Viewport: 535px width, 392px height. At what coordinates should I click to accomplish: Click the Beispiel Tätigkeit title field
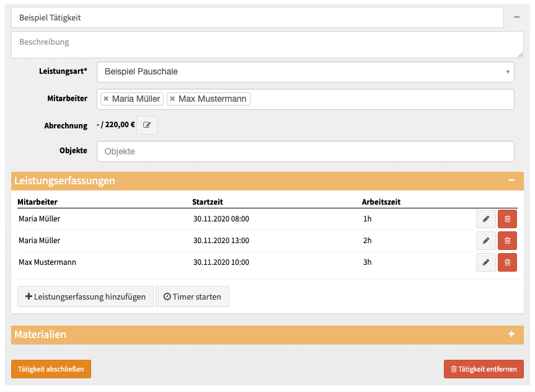coord(257,17)
